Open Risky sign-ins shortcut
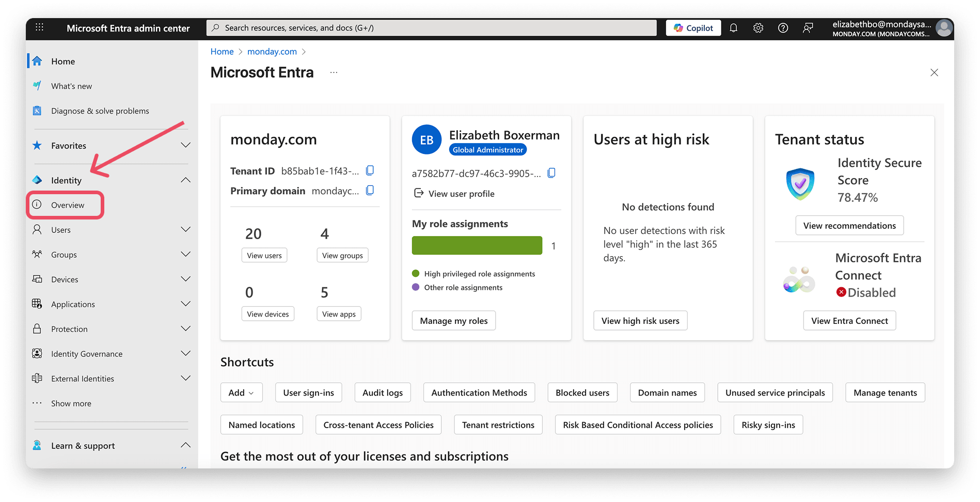Viewport: 980px width, 502px height. (768, 425)
